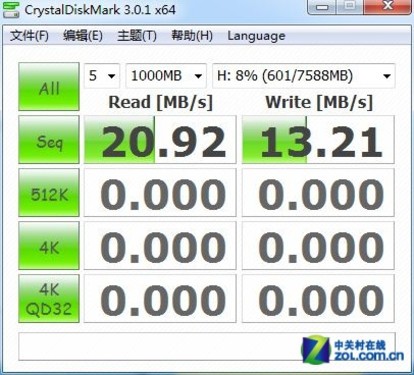The height and width of the screenshot is (375, 414).
Task: Open the Language menu
Action: coord(256,36)
